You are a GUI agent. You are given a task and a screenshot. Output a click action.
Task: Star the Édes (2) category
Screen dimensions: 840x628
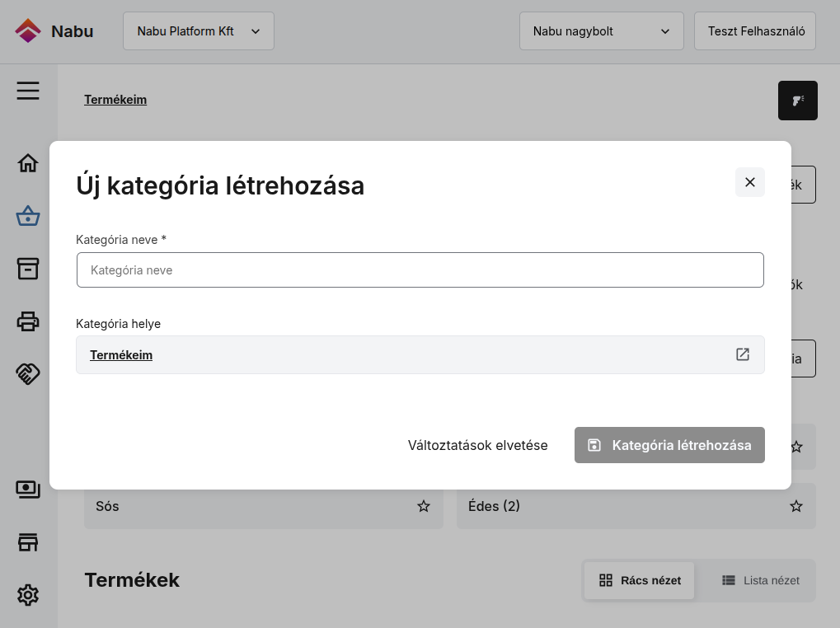[x=796, y=506]
